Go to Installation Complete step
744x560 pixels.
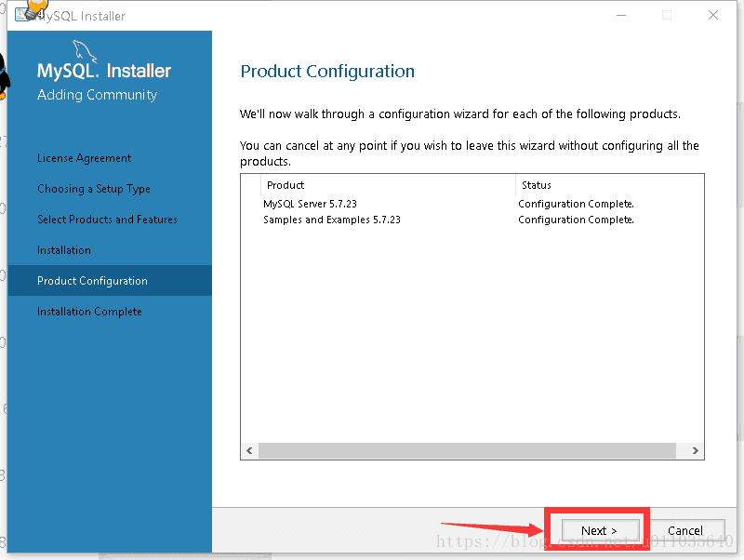pos(89,312)
